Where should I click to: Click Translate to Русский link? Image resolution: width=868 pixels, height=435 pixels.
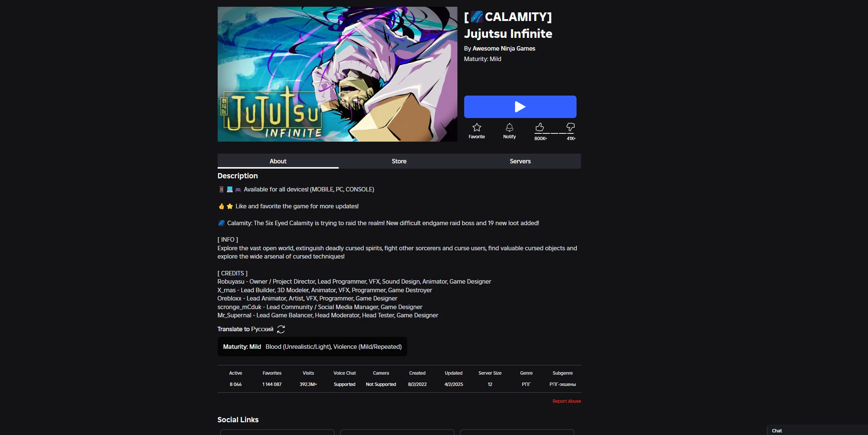[245, 329]
